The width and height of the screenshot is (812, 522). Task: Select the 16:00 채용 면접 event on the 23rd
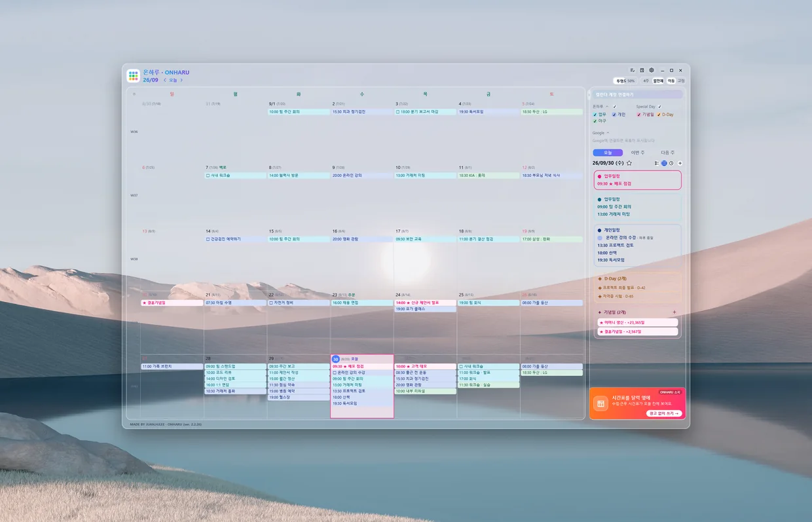coord(361,303)
